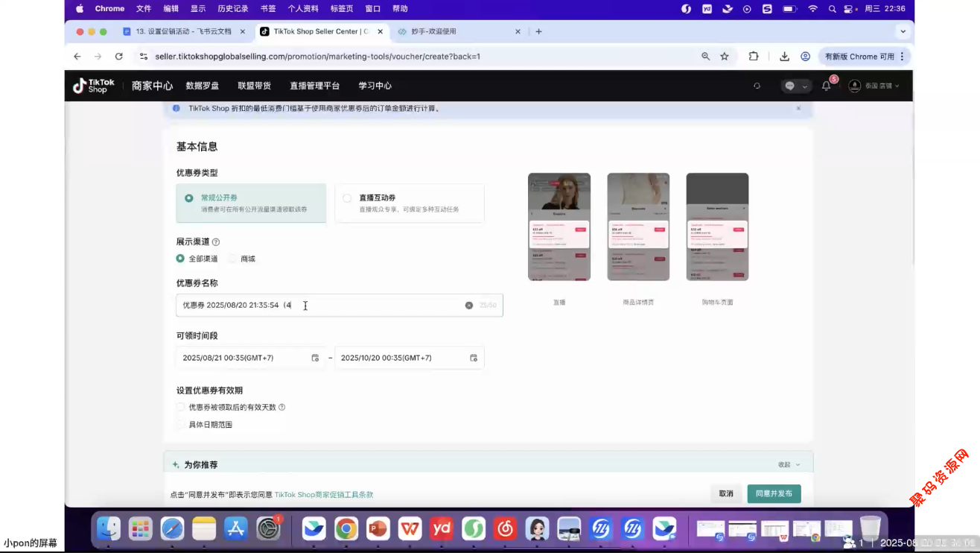The height and width of the screenshot is (553, 980).
Task: Open the 数据罗盘 menu
Action: click(203, 86)
